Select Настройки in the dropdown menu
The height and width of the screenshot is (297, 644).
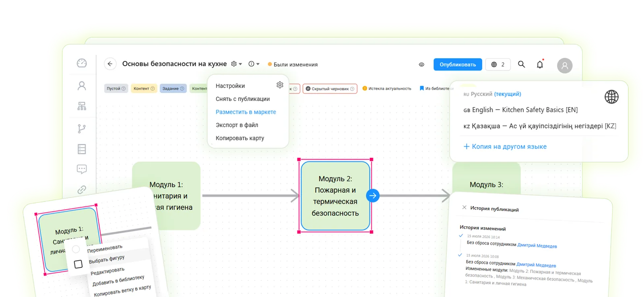click(x=230, y=86)
